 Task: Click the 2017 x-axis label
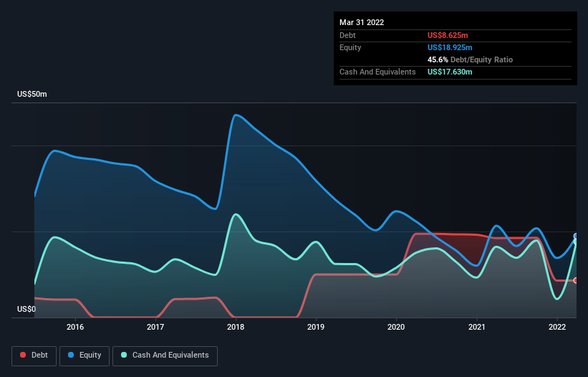155,327
